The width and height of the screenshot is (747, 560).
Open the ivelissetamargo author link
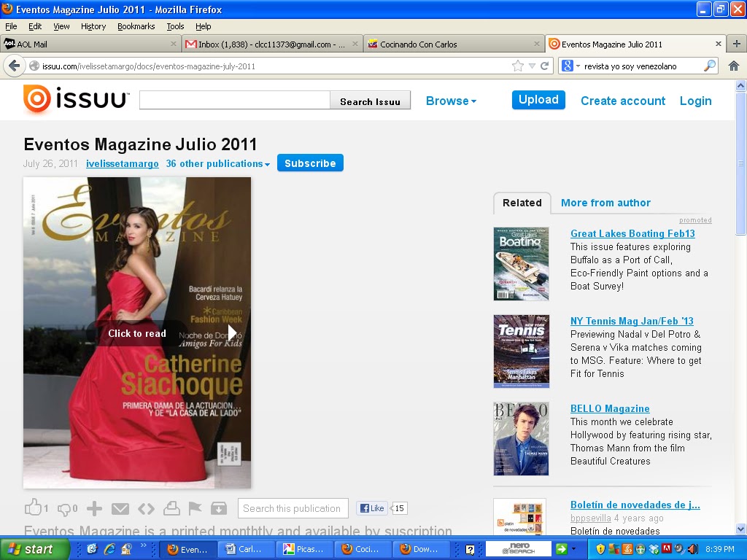pos(123,164)
